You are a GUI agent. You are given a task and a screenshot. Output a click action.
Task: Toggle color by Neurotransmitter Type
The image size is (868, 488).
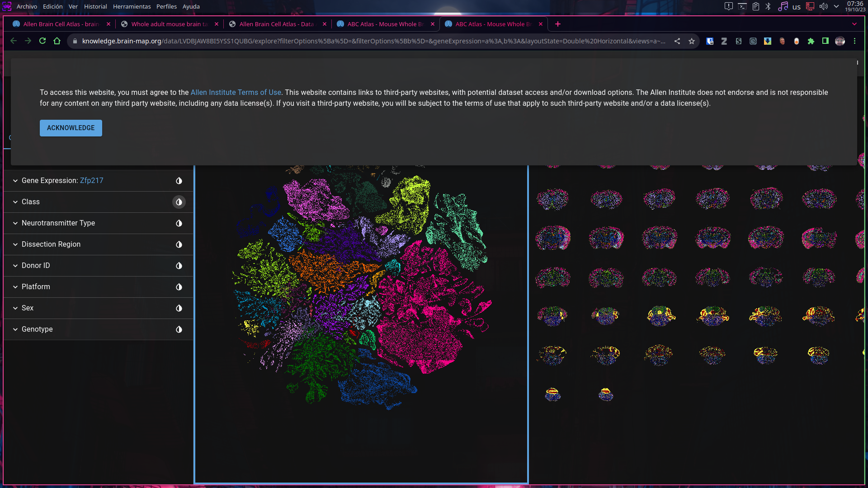point(179,223)
